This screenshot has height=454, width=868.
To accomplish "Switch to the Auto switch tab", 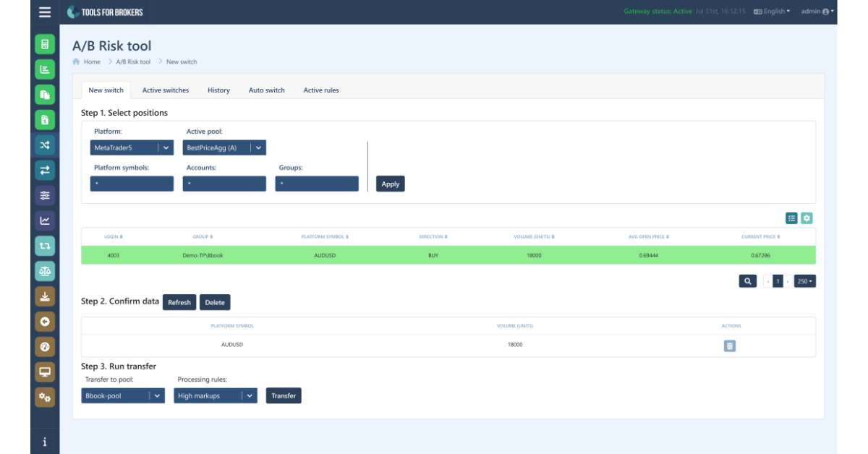I will pos(267,90).
